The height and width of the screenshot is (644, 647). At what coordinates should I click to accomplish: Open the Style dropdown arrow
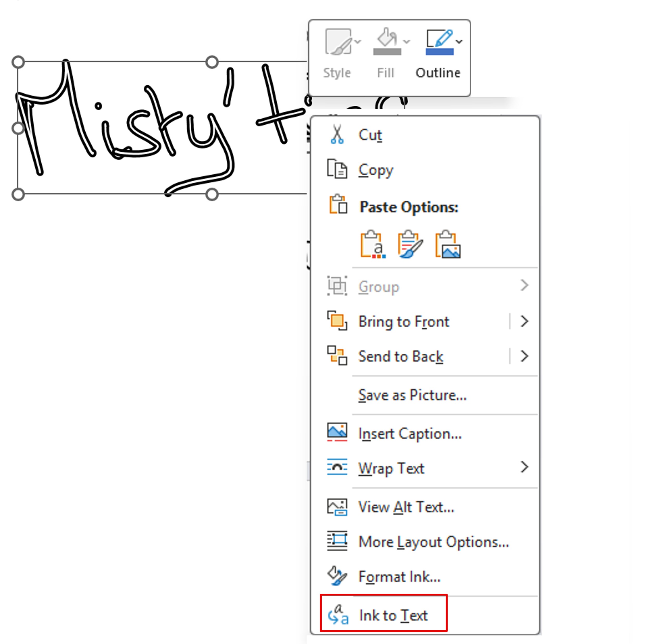tap(358, 42)
